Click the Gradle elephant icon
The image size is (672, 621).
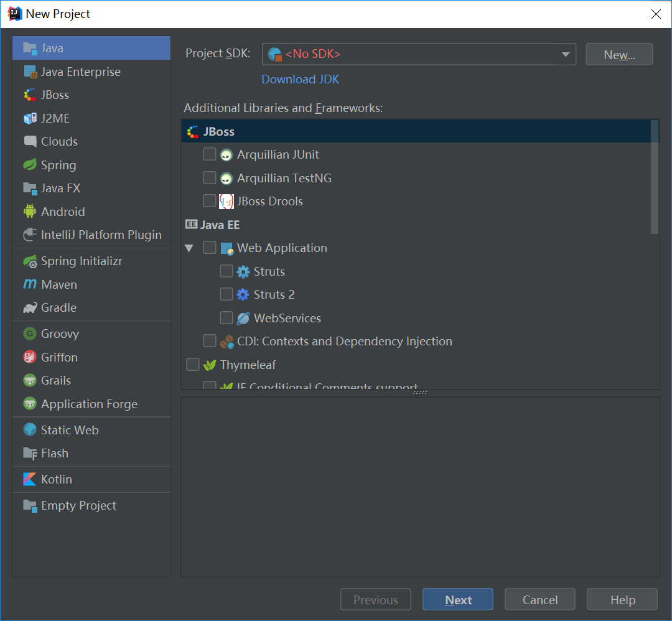point(30,308)
